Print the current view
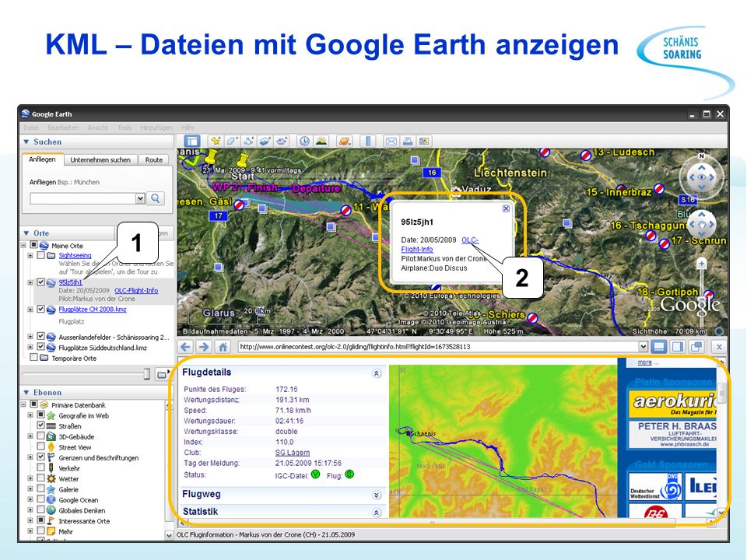This screenshot has width=747, height=560. click(x=407, y=141)
